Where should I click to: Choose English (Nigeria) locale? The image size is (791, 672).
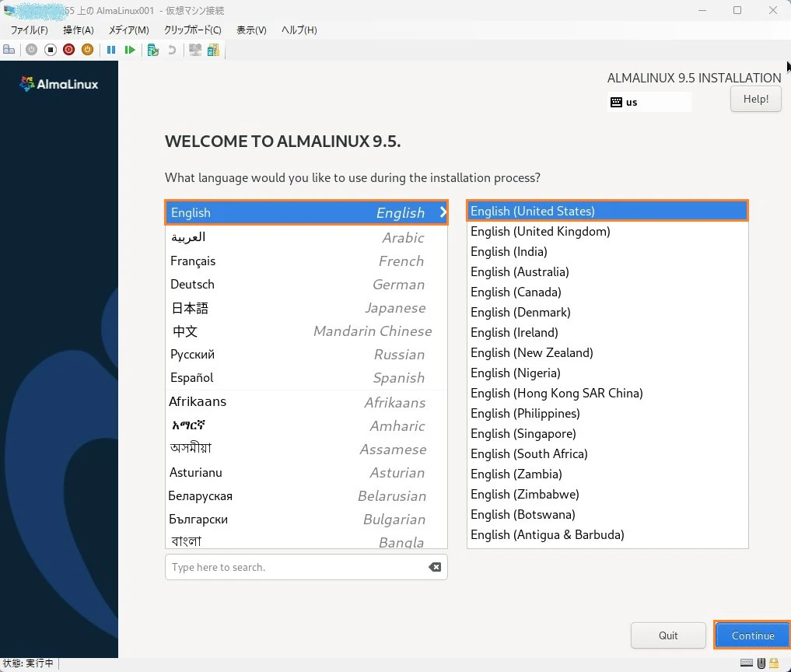click(x=607, y=373)
